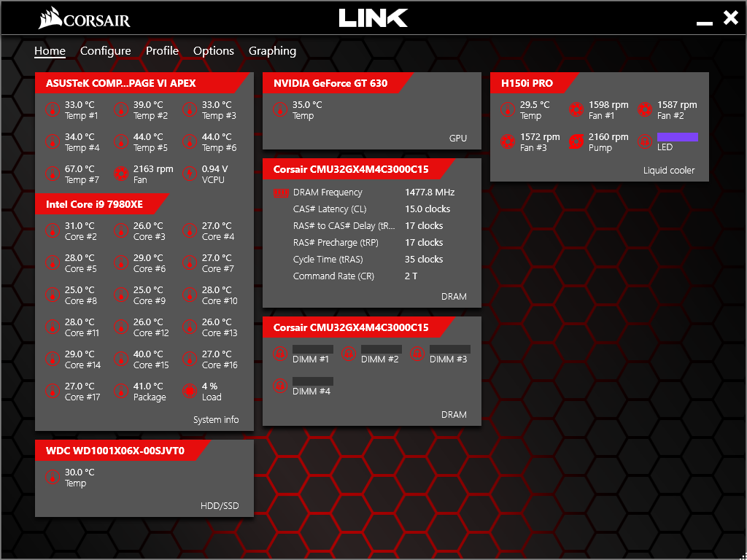Click the Core #15 thermometer icon
This screenshot has height=560, width=747.
121,359
